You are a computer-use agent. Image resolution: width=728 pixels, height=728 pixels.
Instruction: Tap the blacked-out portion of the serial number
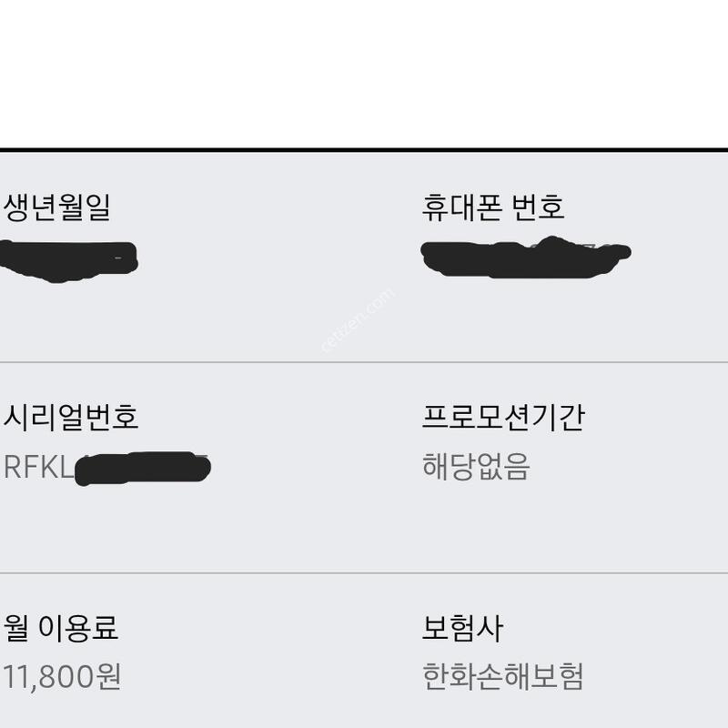(x=143, y=469)
